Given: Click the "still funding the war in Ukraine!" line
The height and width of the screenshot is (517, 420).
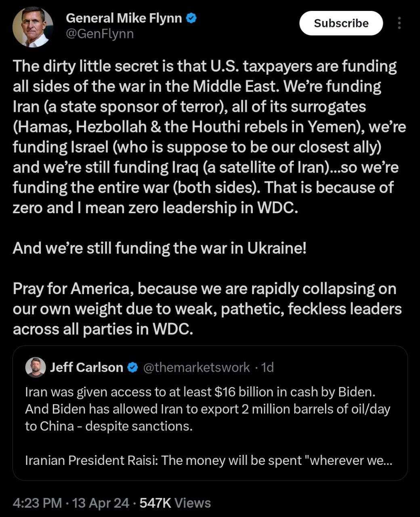Looking at the screenshot, I should (x=160, y=248).
